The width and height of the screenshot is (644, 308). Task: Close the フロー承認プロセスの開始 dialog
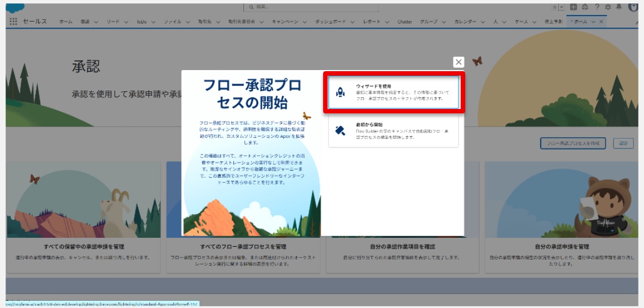click(458, 62)
